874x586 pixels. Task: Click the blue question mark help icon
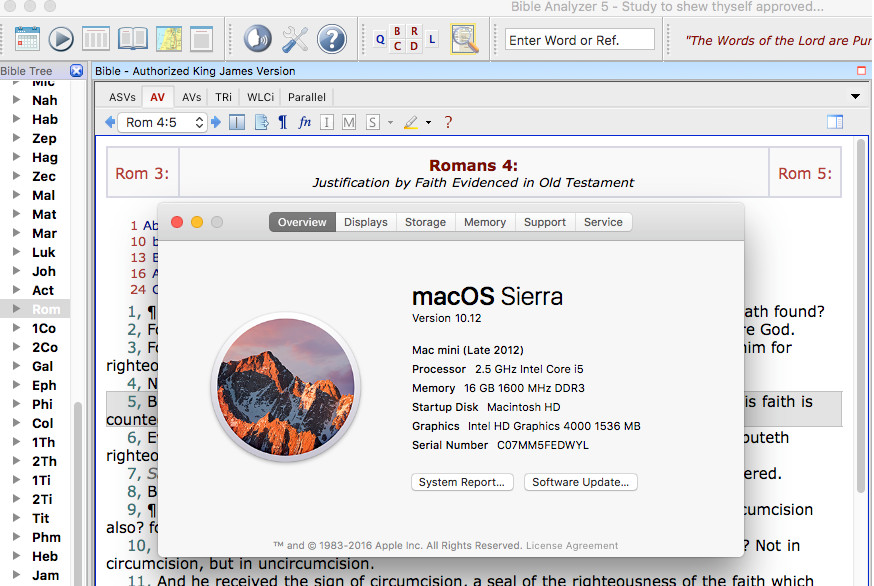tap(332, 40)
